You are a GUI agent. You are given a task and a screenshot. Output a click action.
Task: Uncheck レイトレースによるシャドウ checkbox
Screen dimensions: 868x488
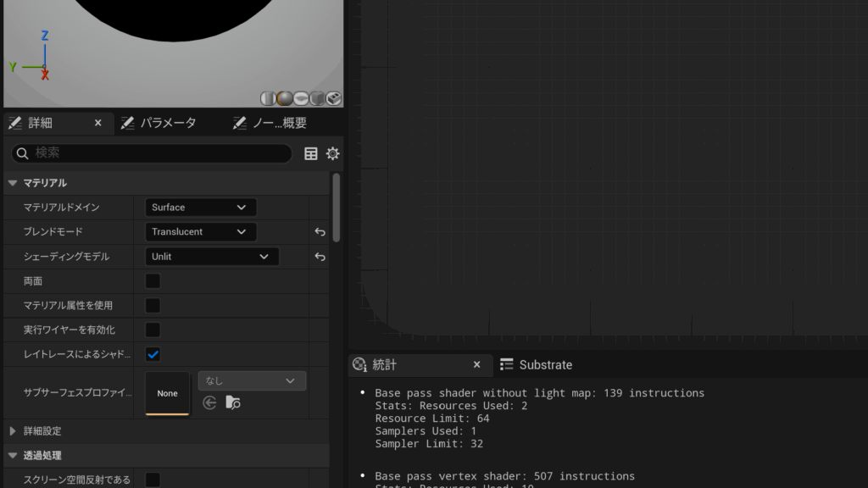(x=153, y=355)
